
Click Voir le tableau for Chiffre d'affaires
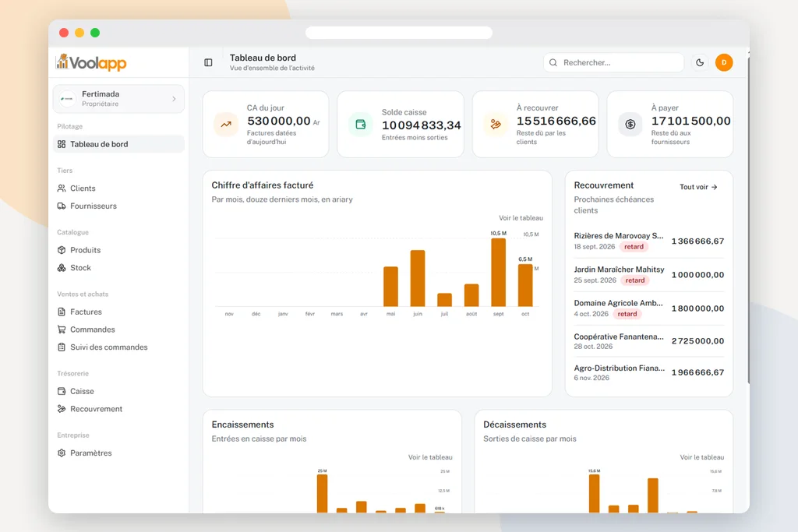click(521, 217)
